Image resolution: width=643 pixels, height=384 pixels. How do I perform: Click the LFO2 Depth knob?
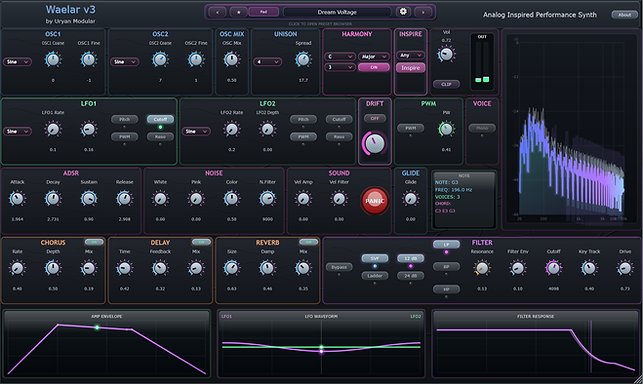click(267, 129)
